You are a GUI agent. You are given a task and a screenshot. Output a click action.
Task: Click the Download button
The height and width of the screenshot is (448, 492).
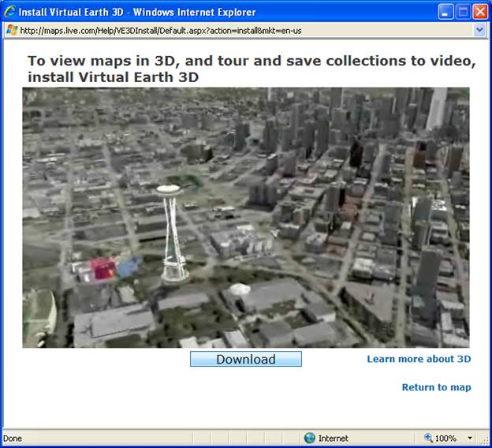tap(246, 359)
